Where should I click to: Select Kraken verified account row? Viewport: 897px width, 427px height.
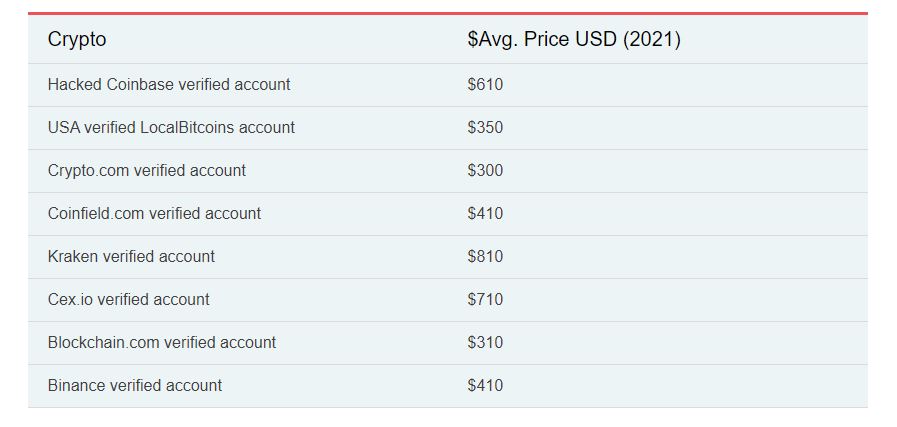[448, 257]
